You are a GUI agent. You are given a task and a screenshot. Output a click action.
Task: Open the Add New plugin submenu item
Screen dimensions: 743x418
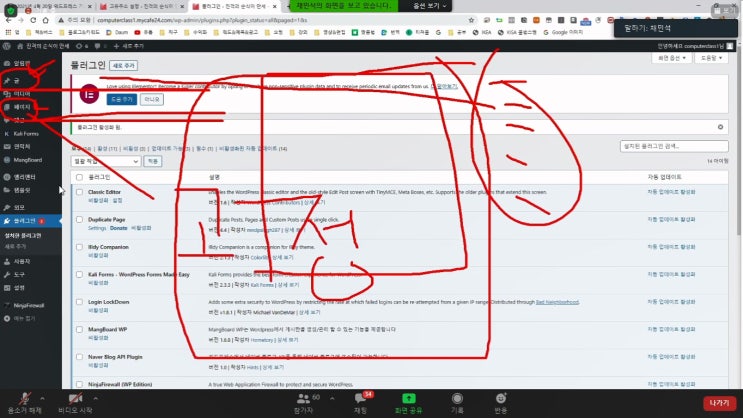pyautogui.click(x=16, y=246)
